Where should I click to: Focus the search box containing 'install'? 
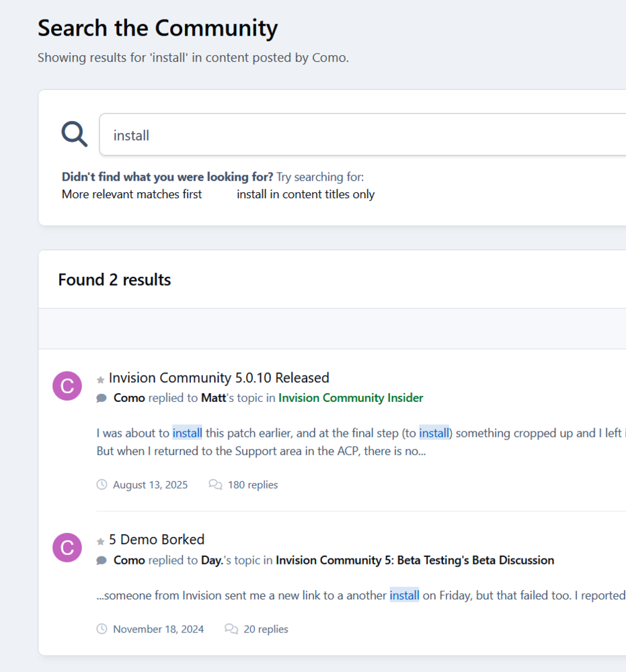pyautogui.click(x=362, y=134)
